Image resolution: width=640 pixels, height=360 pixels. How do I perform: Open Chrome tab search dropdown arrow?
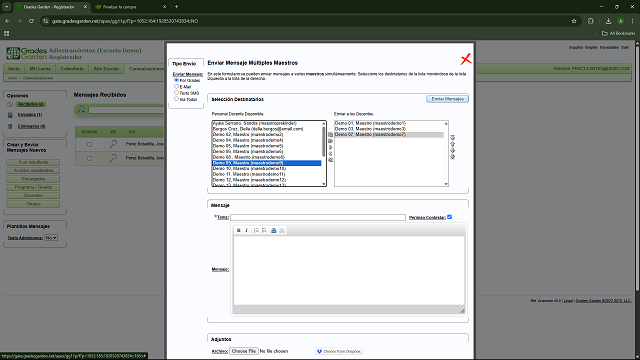7,7
